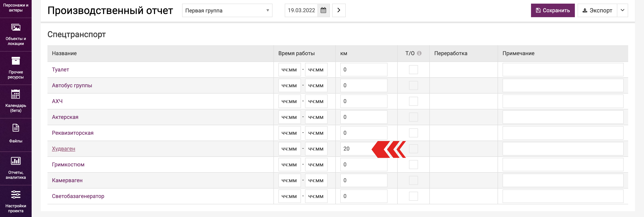Click the км field for Камерваген
This screenshot has width=644, height=217.
pos(364,180)
